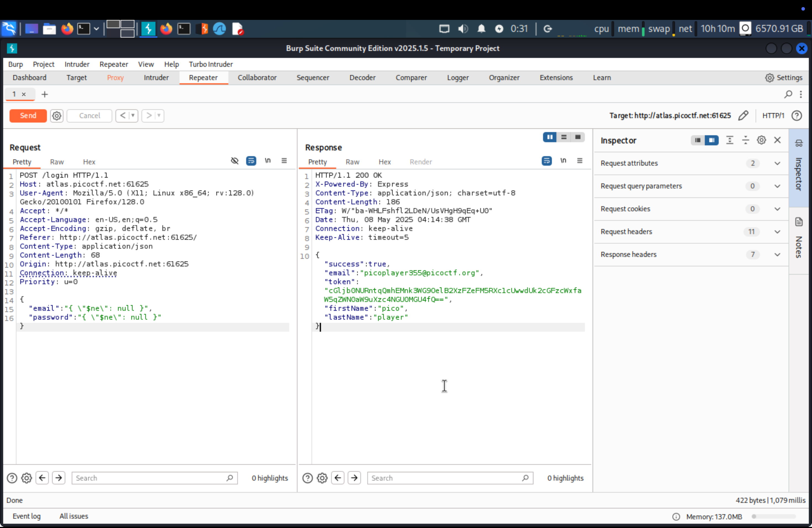The height and width of the screenshot is (528, 812).
Task: Close Repeater tab 1
Action: click(x=24, y=94)
